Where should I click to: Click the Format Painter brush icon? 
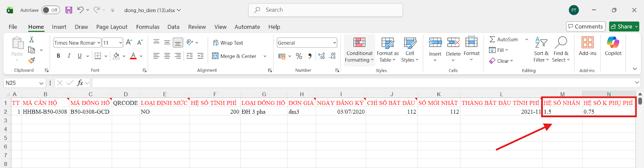31,60
